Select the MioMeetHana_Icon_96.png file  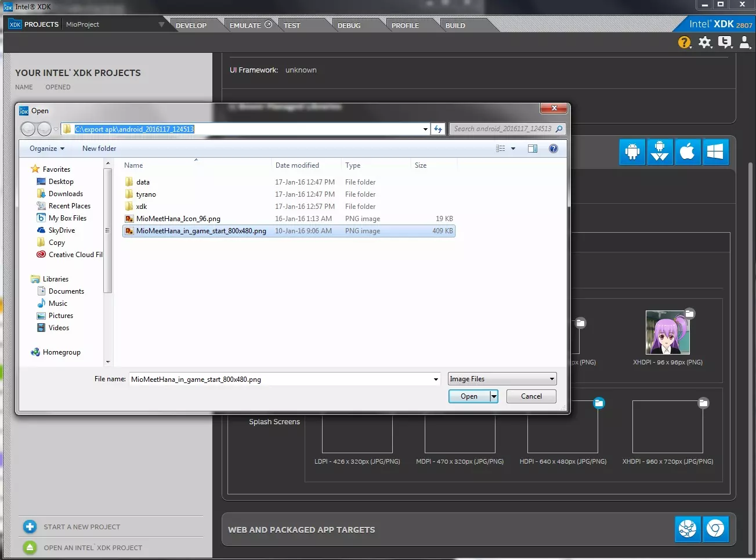[x=178, y=219]
